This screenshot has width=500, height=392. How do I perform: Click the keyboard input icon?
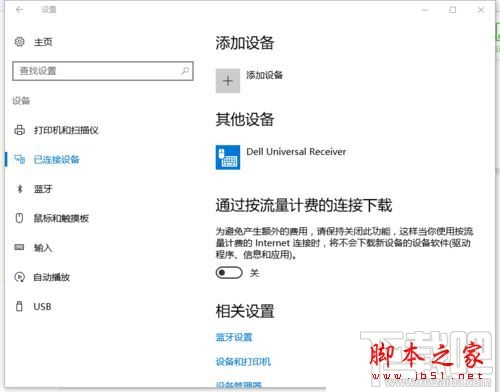pos(19,247)
